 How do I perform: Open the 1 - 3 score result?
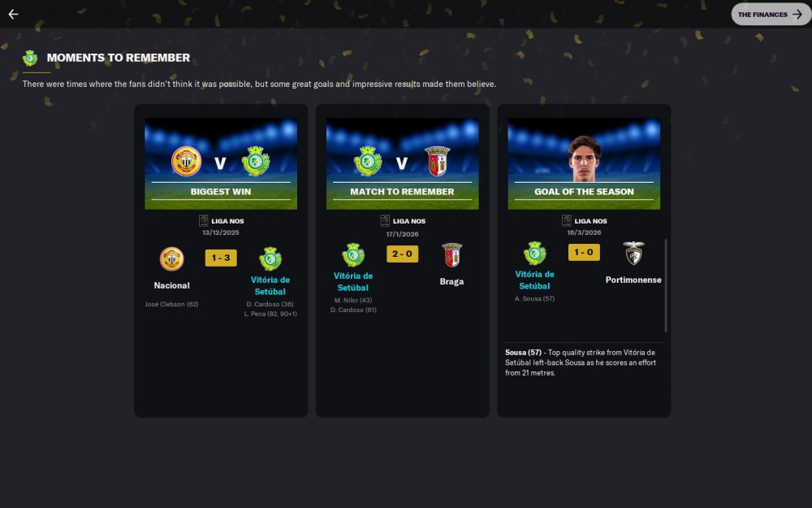click(221, 258)
